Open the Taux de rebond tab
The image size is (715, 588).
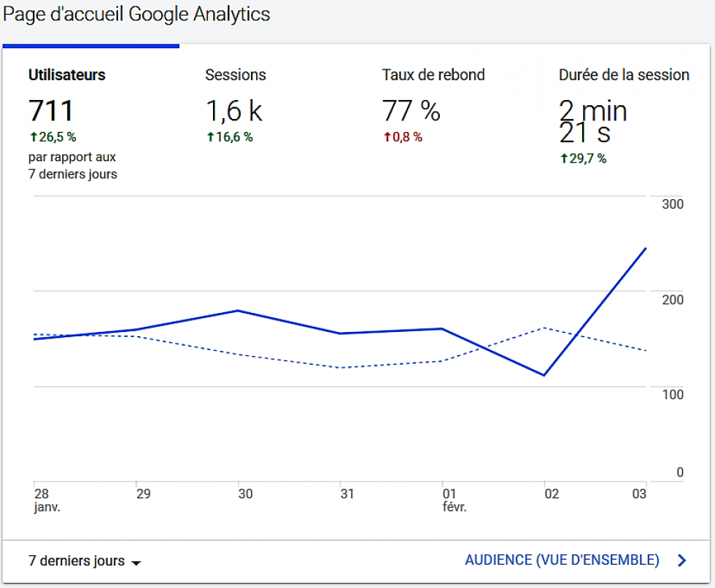tap(433, 74)
